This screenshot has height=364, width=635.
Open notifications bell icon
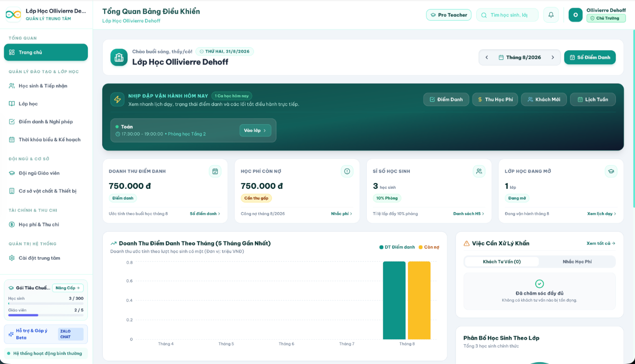click(x=551, y=15)
